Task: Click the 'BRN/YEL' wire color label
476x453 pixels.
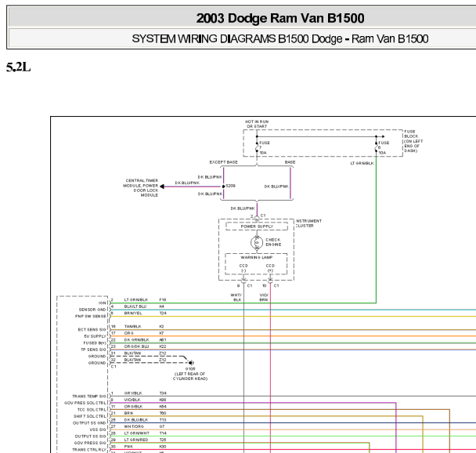Action: tap(133, 313)
